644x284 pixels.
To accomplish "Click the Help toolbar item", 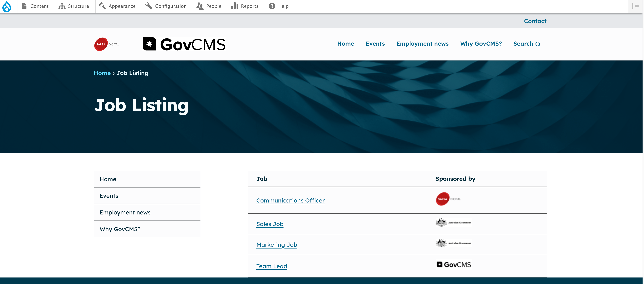I will (x=279, y=6).
